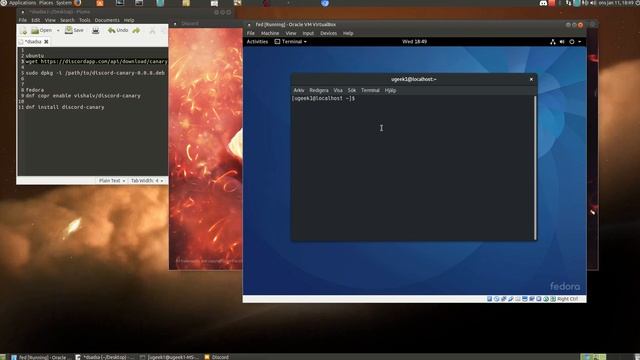
Task: Open the Tab Width dropdown
Action: (x=147, y=180)
